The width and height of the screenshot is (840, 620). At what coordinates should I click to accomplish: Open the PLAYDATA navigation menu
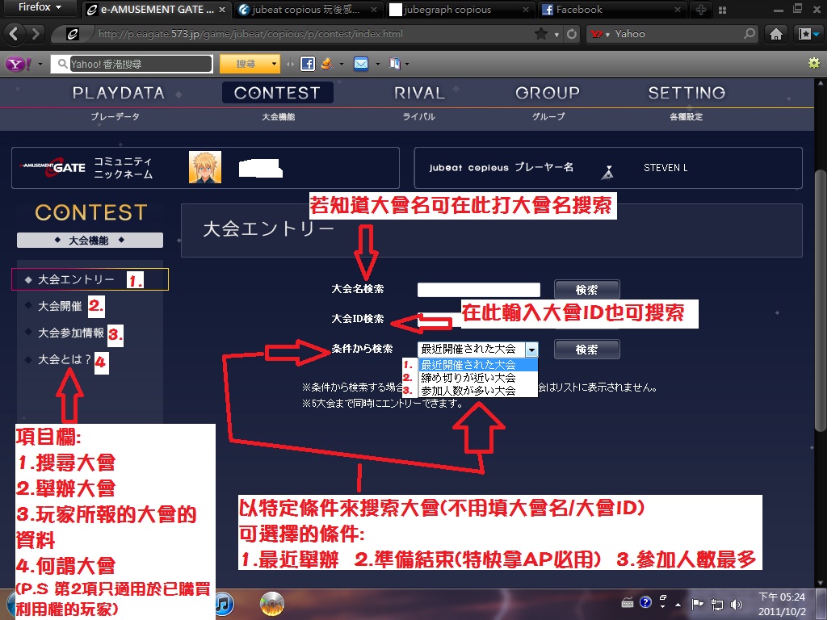click(119, 93)
